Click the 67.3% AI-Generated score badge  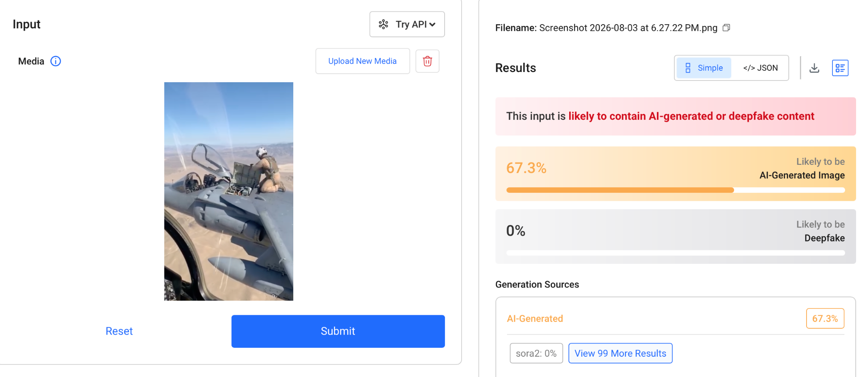(x=825, y=319)
